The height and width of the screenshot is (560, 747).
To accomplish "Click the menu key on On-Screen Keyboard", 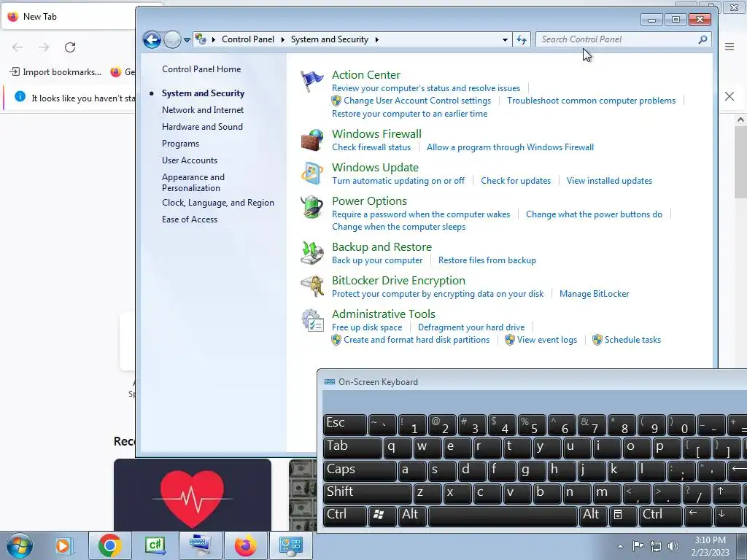I will (622, 516).
